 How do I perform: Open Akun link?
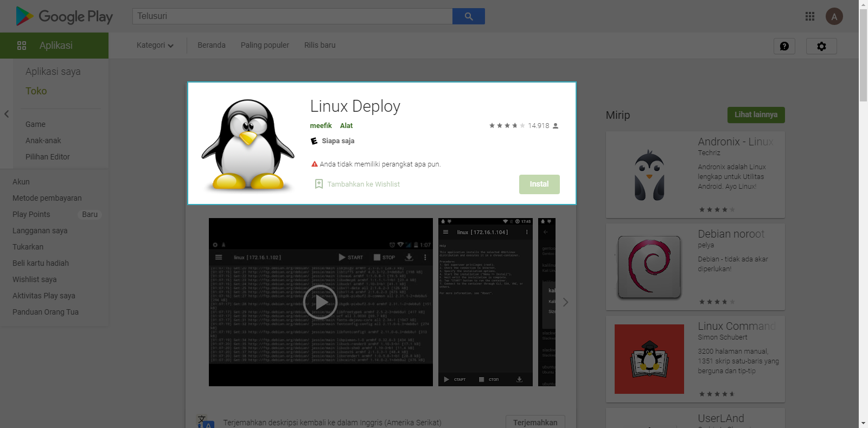(21, 182)
